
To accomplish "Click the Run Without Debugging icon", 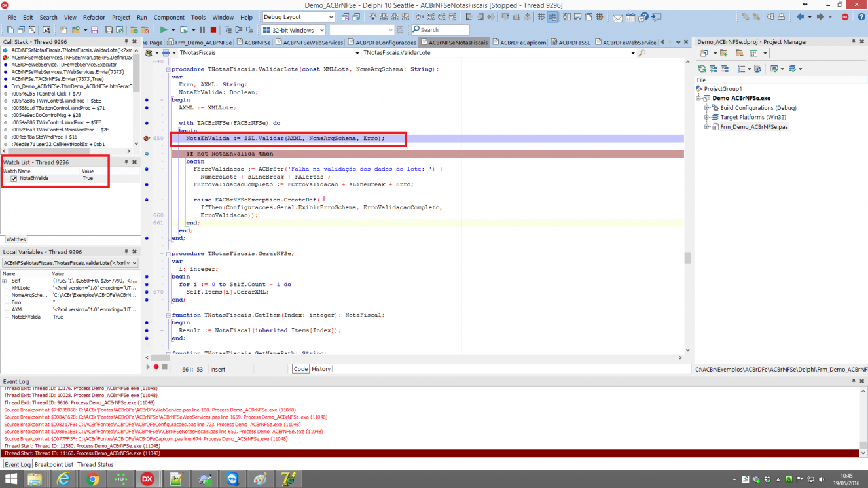I will [x=184, y=30].
